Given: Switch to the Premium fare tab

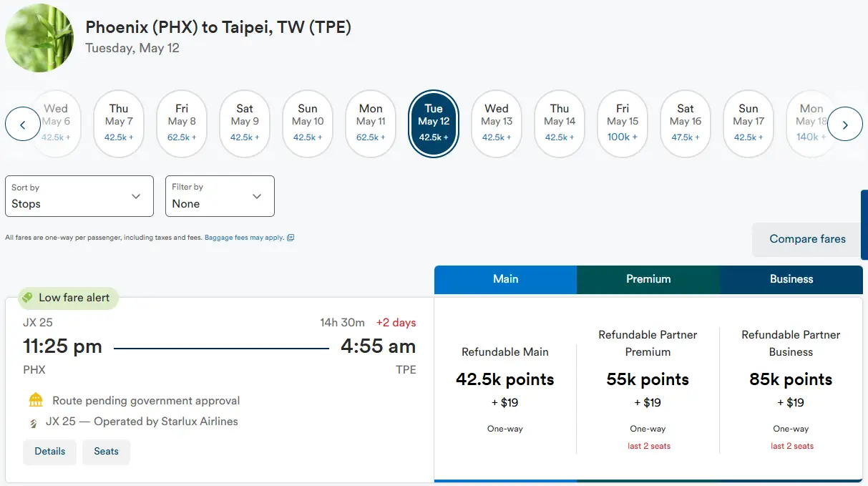Looking at the screenshot, I should pos(648,279).
